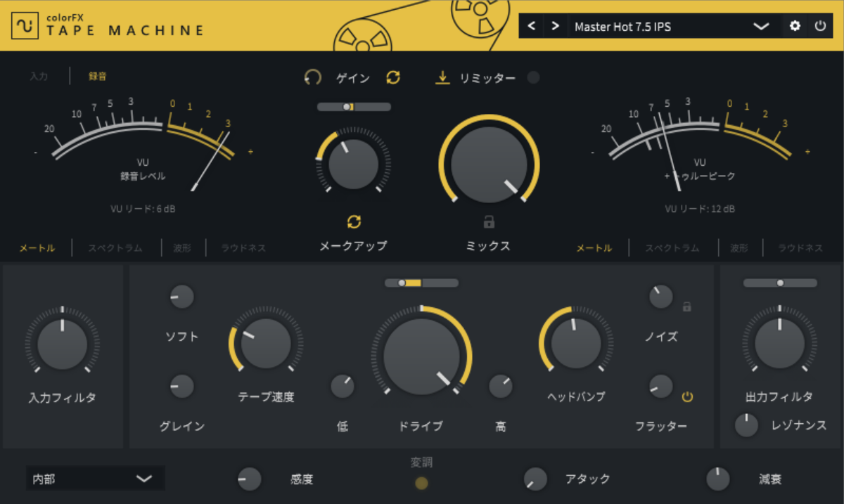
Task: Click the sync icon above メークアップ
Action: [x=354, y=222]
